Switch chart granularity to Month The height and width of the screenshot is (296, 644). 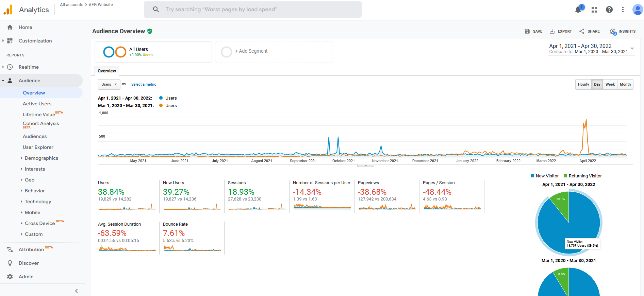(x=625, y=84)
